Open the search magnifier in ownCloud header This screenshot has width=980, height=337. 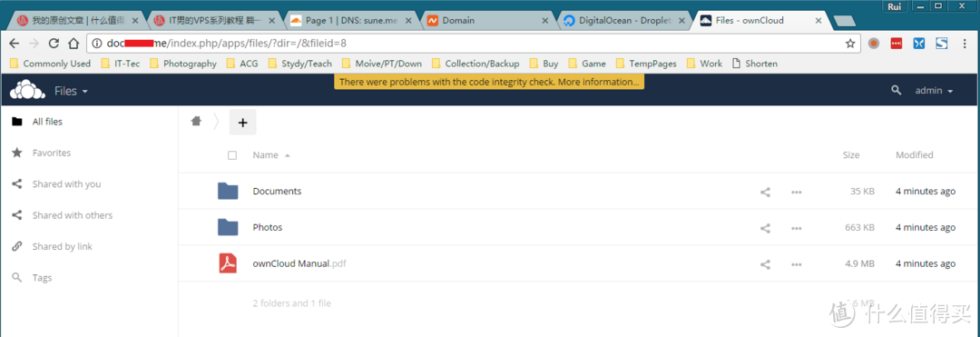[897, 91]
